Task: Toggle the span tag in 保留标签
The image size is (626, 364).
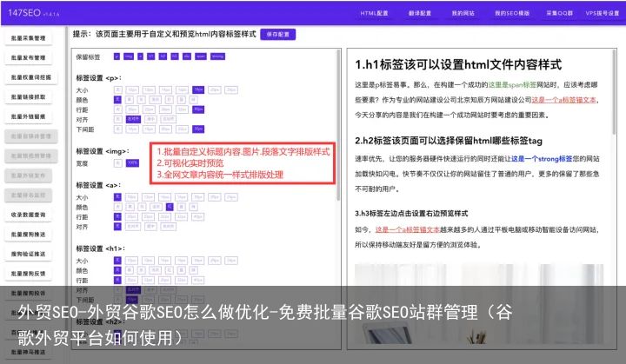Action: tap(201, 56)
